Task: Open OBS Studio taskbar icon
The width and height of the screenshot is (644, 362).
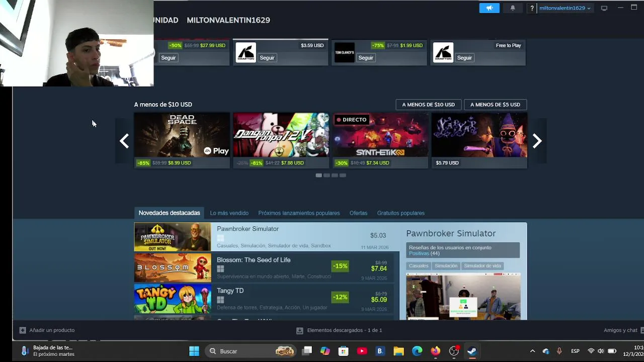Action: point(454,351)
